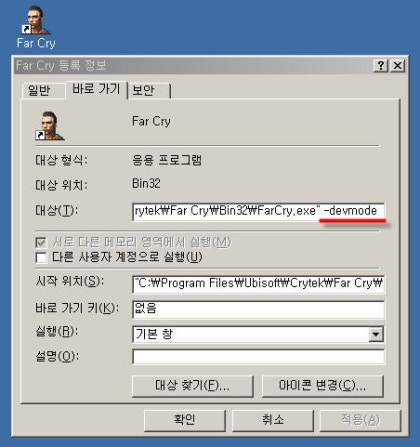Image resolution: width=420 pixels, height=447 pixels.
Task: Switch to the 보안 tab
Action: 143,90
